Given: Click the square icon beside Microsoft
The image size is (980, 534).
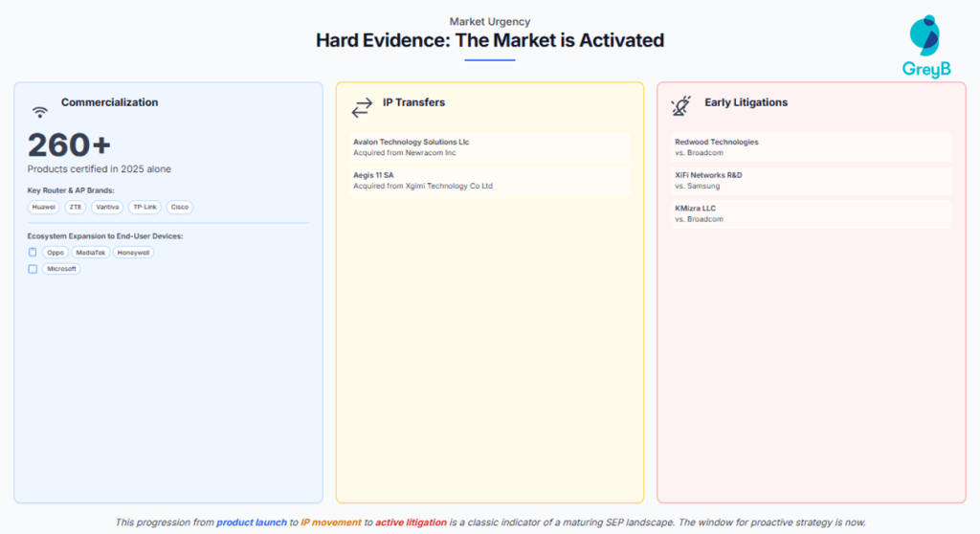Looking at the screenshot, I should [x=33, y=269].
